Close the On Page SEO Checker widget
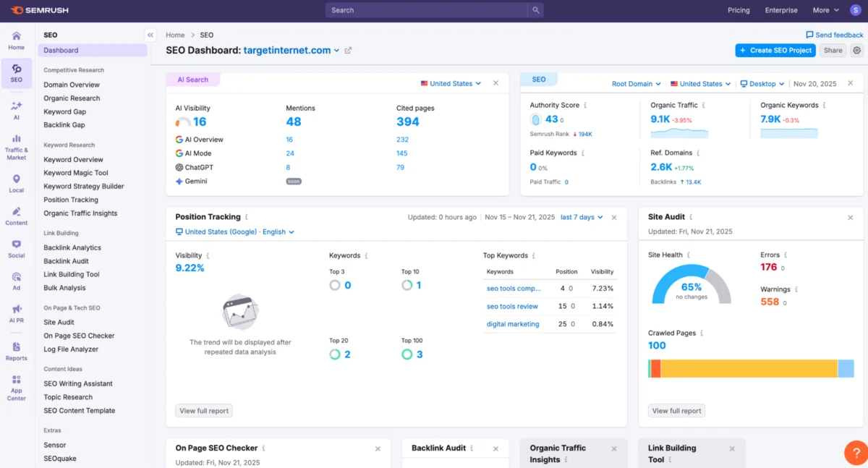868x468 pixels. [x=378, y=448]
